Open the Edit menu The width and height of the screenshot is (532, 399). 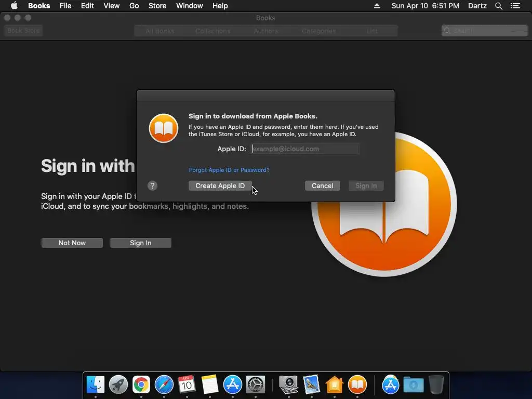click(x=87, y=6)
